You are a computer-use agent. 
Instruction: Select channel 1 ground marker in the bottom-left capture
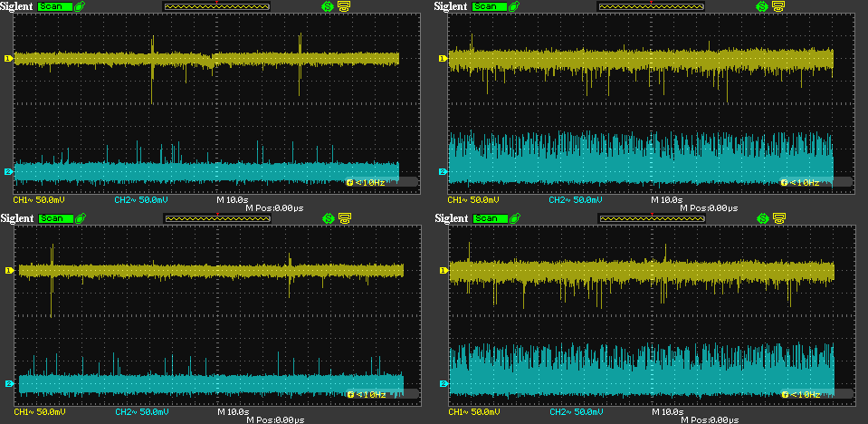(x=8, y=271)
